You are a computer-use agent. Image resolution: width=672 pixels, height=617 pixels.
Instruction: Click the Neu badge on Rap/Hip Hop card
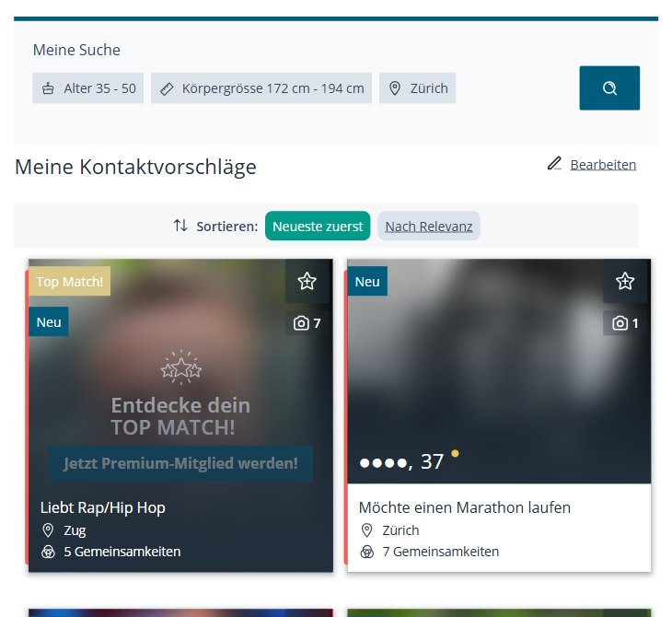click(49, 321)
